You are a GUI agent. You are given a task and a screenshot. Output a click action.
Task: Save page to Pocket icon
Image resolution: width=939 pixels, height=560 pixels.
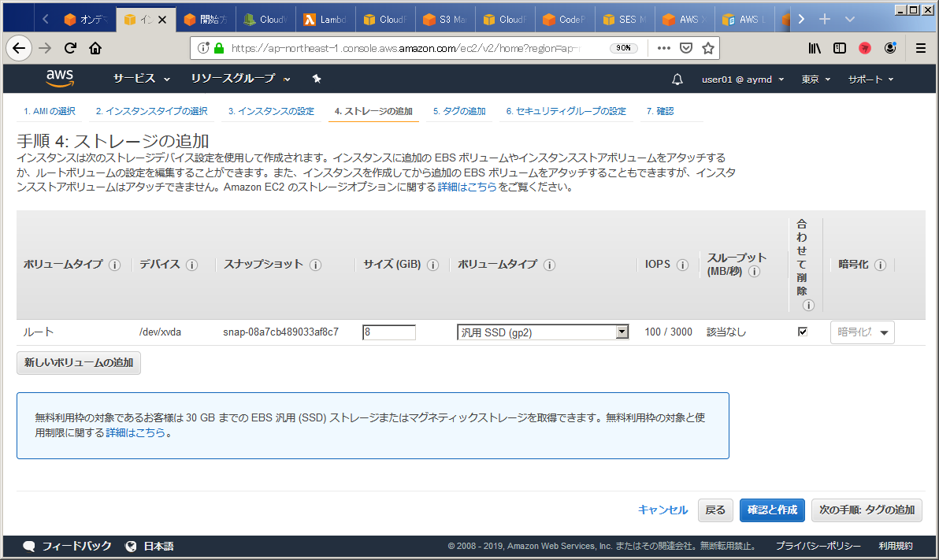pos(686,48)
